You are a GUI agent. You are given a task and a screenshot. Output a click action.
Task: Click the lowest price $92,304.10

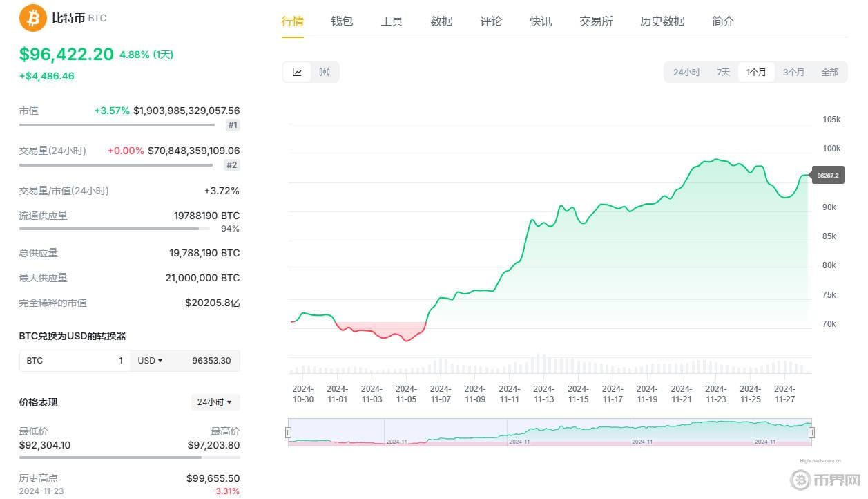[x=45, y=445]
